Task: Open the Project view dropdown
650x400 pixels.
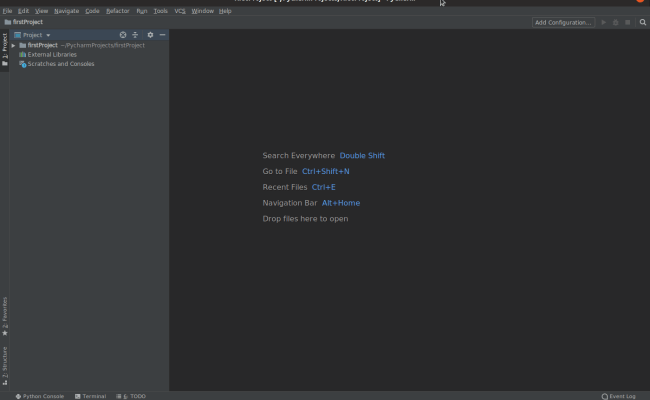Action: [32, 35]
